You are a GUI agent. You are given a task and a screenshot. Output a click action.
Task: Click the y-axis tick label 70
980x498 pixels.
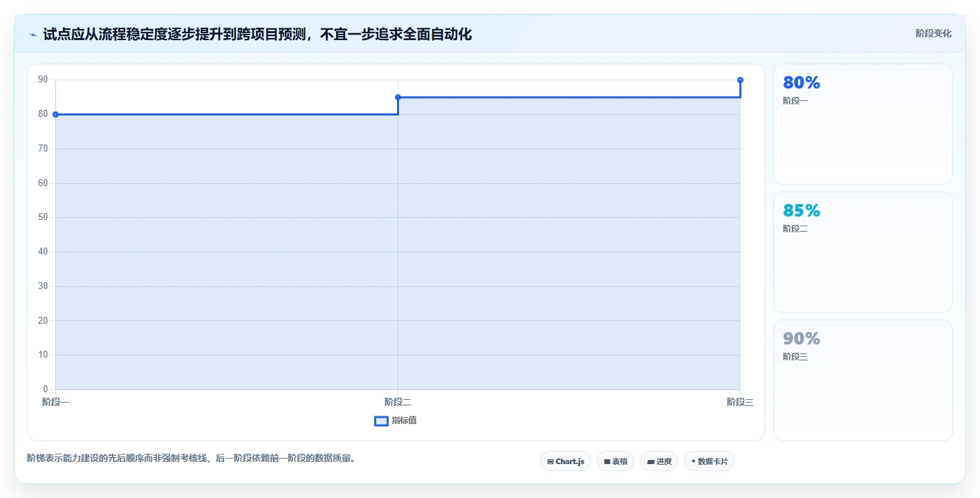tap(43, 149)
